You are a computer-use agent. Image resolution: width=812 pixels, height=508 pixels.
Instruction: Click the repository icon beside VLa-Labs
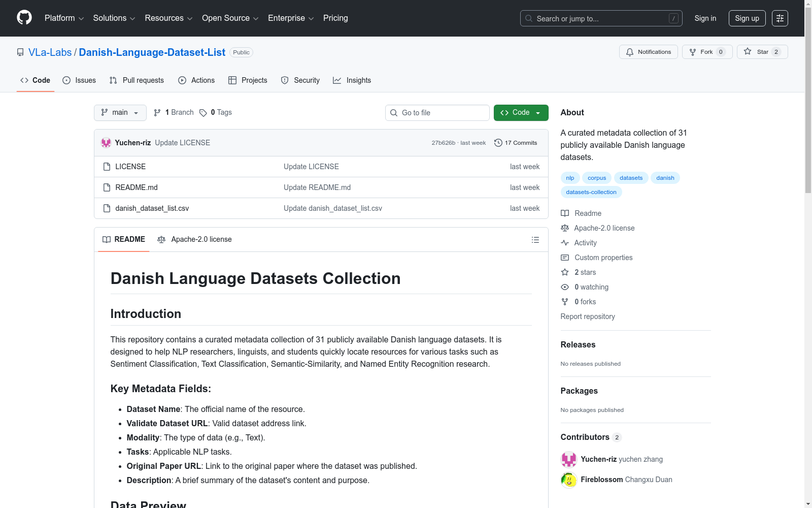click(20, 52)
